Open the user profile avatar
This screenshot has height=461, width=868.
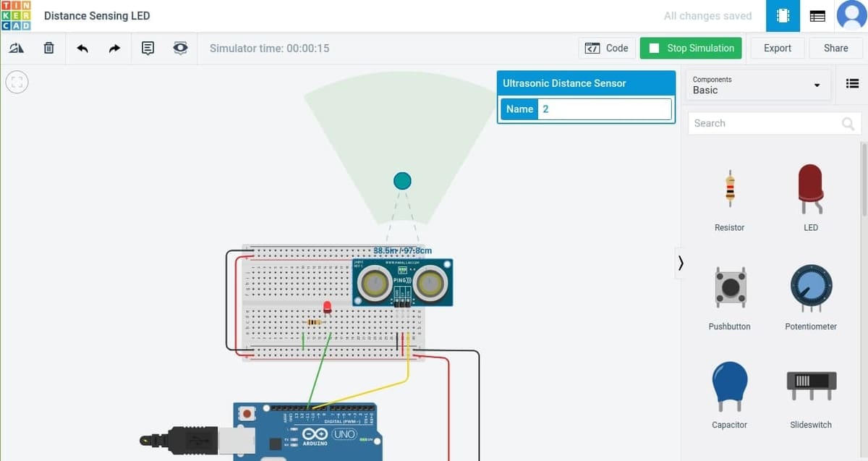coord(851,16)
